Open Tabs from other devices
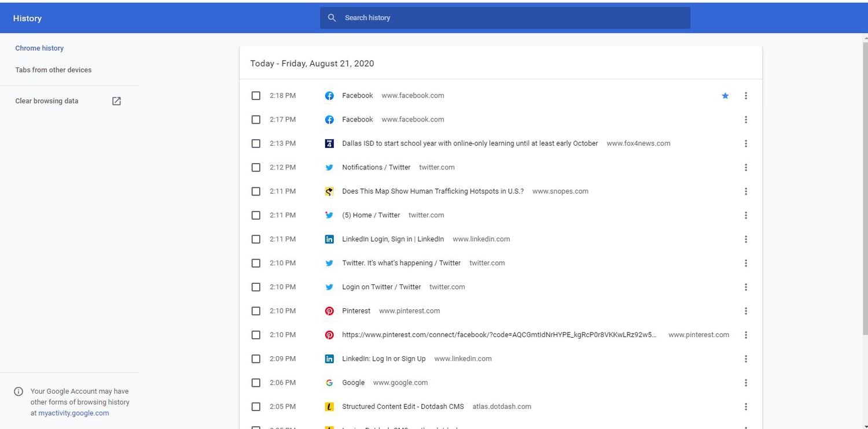This screenshot has width=868, height=429. [x=53, y=69]
